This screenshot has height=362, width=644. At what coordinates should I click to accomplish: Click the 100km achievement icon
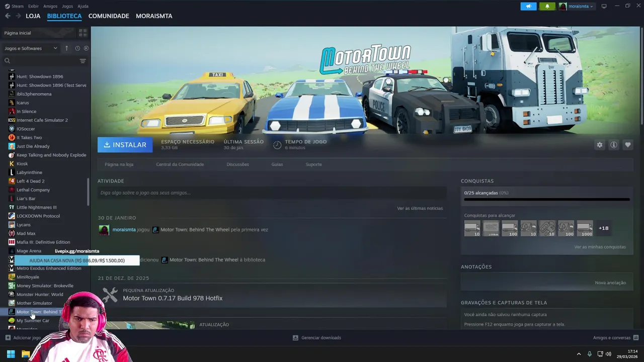[491, 228]
